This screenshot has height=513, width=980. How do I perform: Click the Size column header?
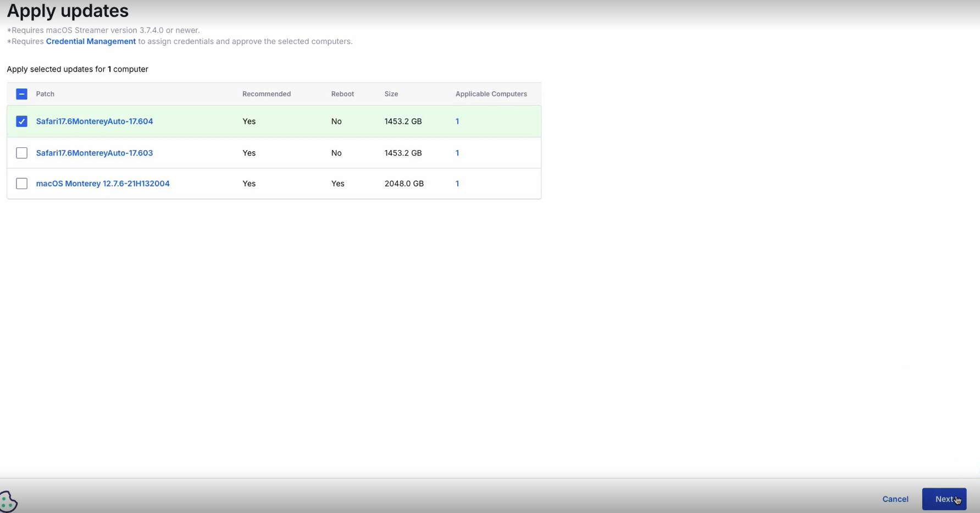pos(391,94)
